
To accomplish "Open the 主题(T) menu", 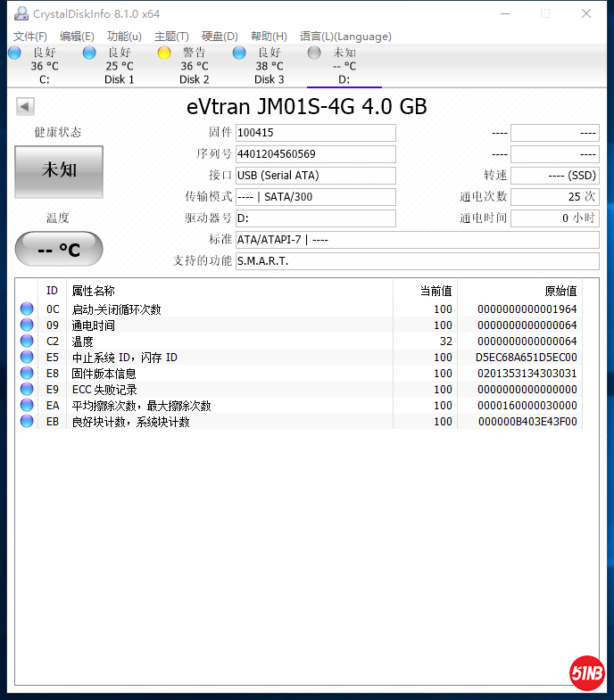I will [171, 37].
